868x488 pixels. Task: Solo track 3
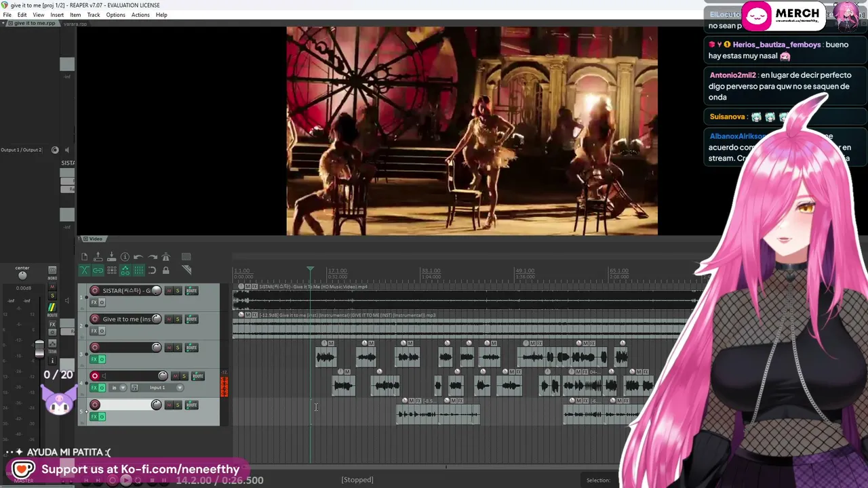178,348
